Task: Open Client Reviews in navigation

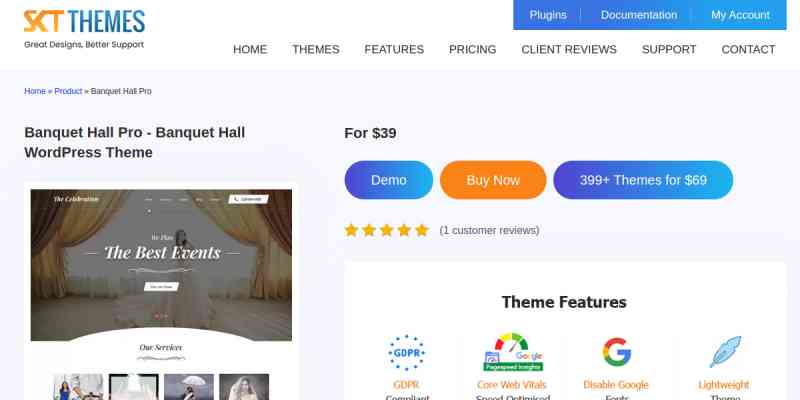Action: (569, 49)
